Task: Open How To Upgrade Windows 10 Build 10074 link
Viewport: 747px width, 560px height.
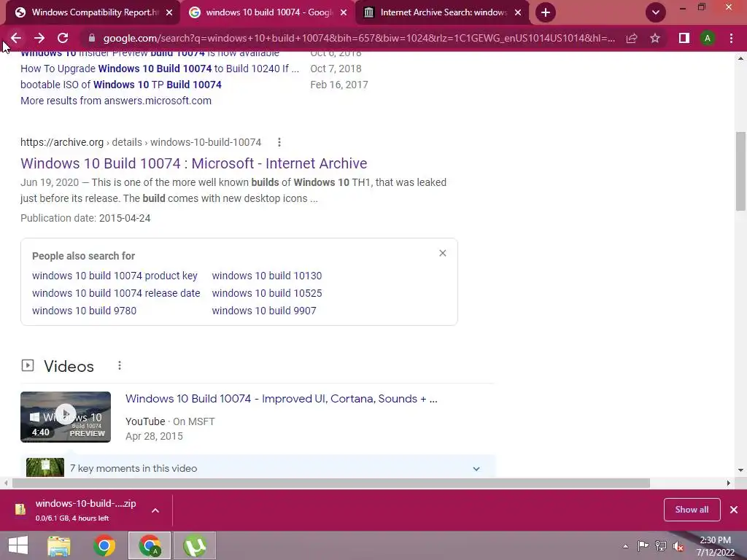Action: pos(160,69)
